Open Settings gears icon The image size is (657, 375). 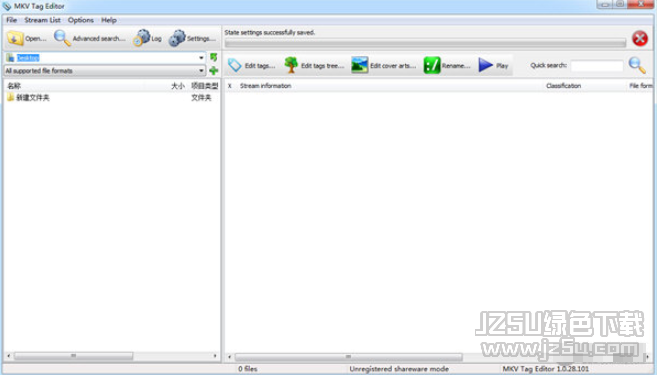[177, 38]
